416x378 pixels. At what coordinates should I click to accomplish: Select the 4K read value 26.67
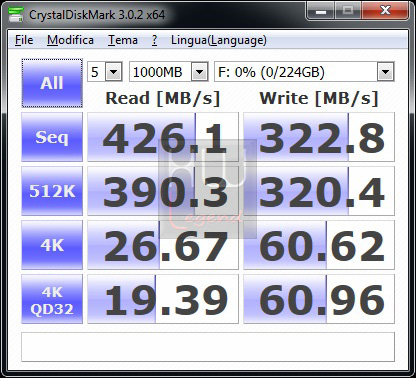[163, 245]
